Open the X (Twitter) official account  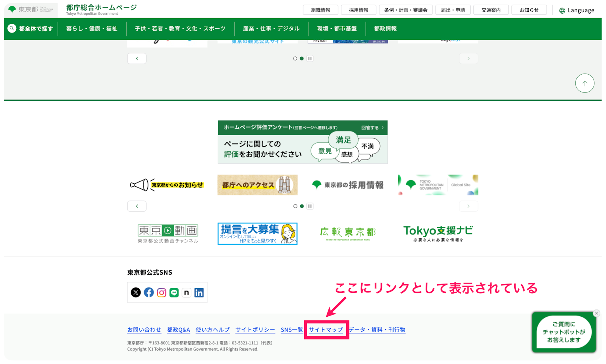pyautogui.click(x=136, y=292)
